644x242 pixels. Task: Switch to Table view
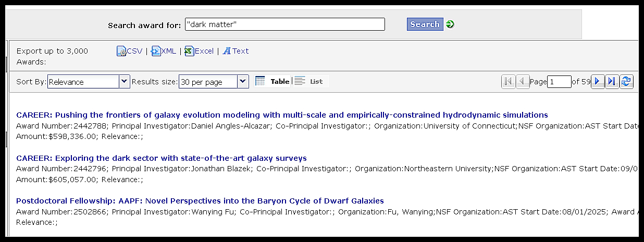[x=273, y=81]
